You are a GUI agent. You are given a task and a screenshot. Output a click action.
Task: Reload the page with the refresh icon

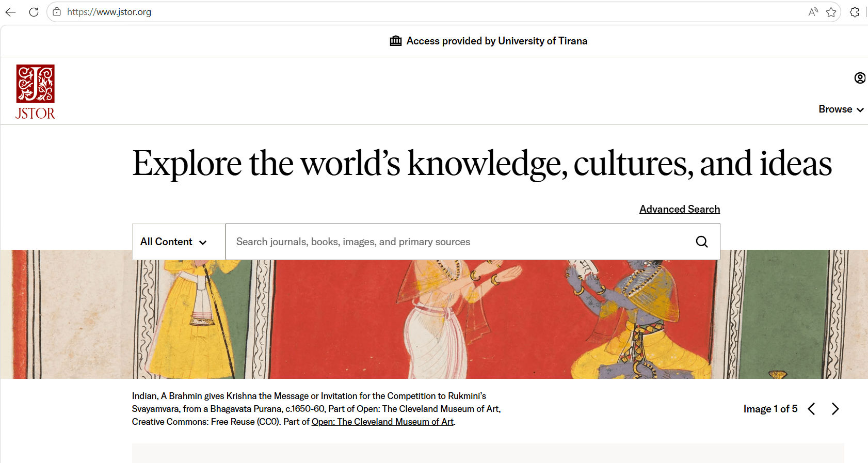[x=34, y=12]
